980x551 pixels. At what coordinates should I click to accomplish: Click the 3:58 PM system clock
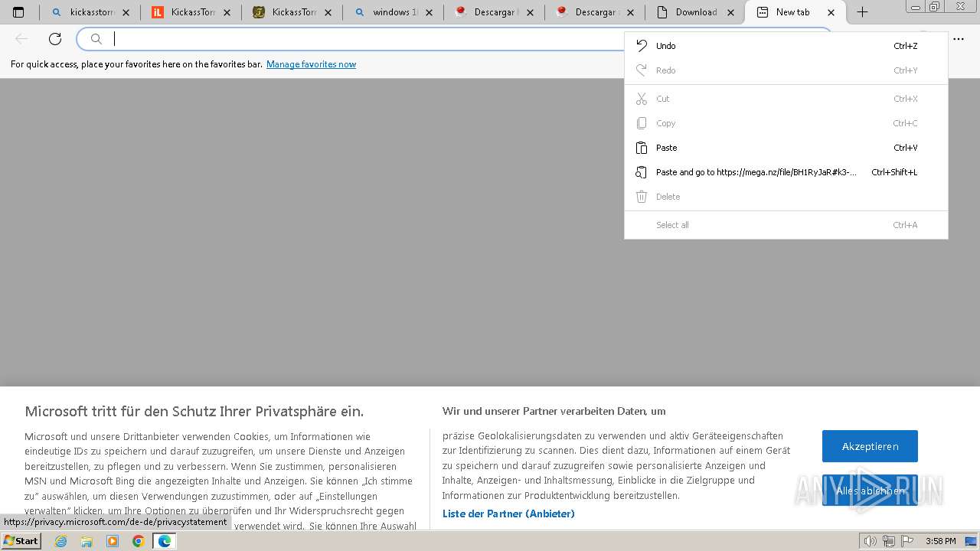coord(940,541)
